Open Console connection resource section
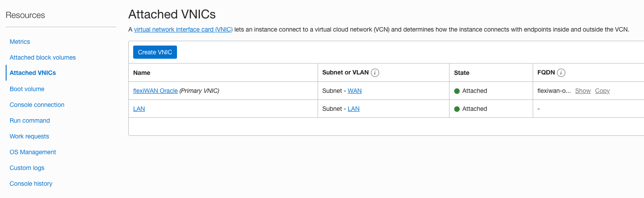Screen dimensions: 644x198 (x=37, y=105)
